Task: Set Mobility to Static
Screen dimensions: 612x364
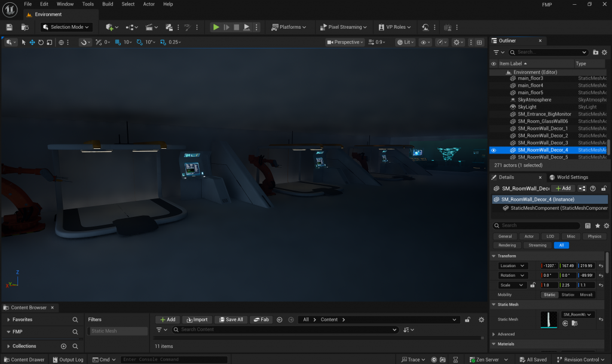Action: 549,295
